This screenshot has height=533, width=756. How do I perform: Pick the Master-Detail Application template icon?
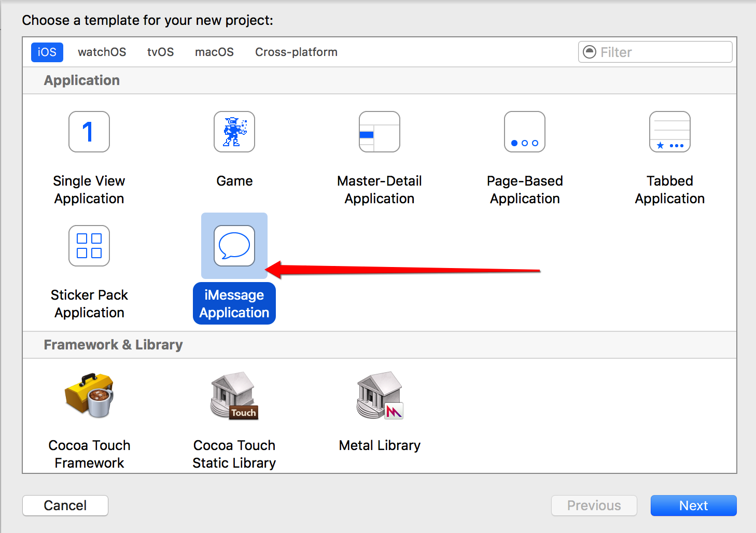coord(380,132)
